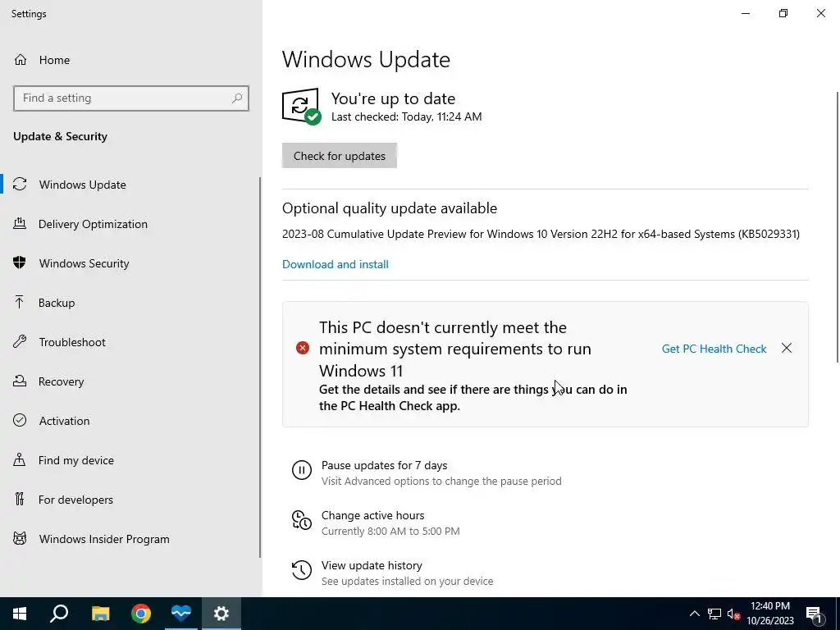
Task: Click the KB5029331 cumulative update text
Action: tap(541, 234)
